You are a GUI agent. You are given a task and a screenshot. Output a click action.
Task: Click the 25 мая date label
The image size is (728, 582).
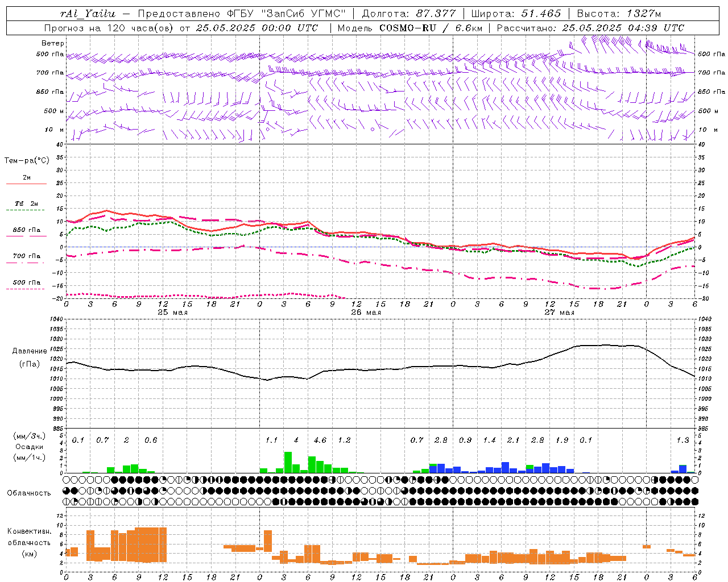coord(172,313)
